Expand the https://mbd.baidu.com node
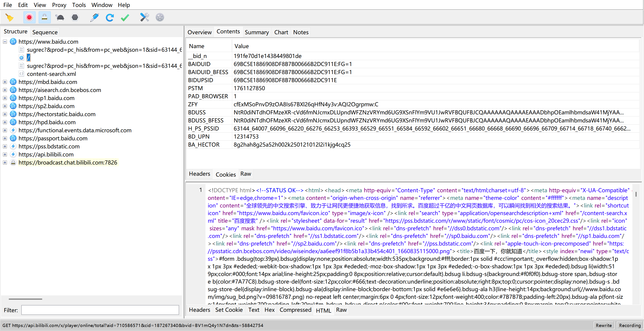The height and width of the screenshot is (331, 644). click(x=5, y=82)
